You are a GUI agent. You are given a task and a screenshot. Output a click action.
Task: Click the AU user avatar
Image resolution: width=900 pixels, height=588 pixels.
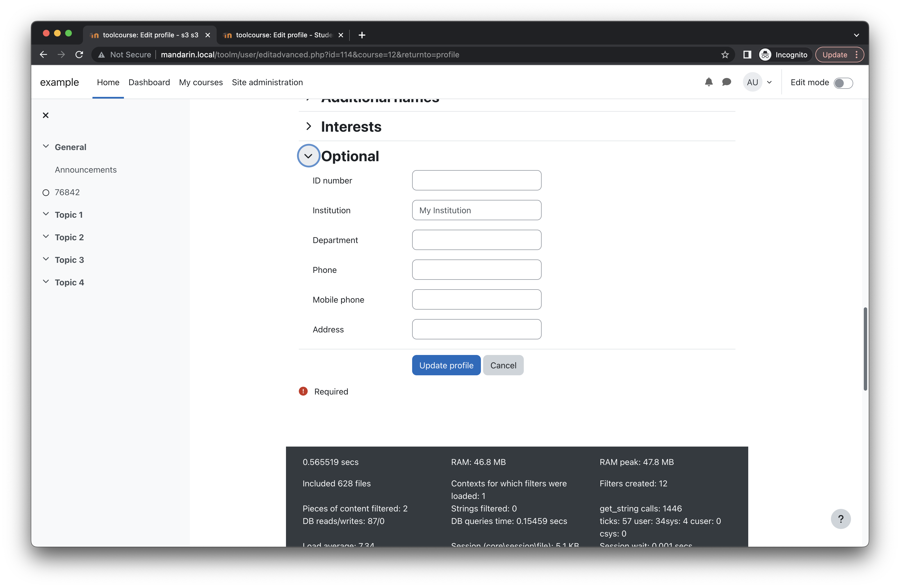tap(752, 82)
